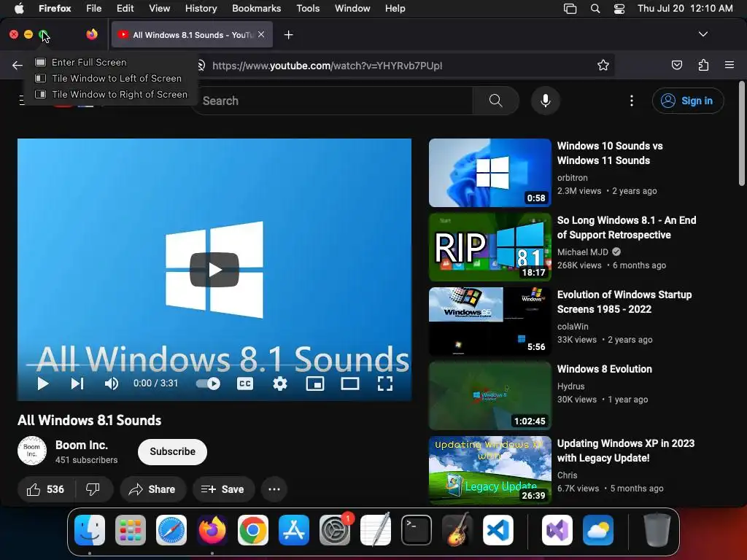This screenshot has height=560, width=747.
Task: Open Michael MJD channel name
Action: click(583, 252)
